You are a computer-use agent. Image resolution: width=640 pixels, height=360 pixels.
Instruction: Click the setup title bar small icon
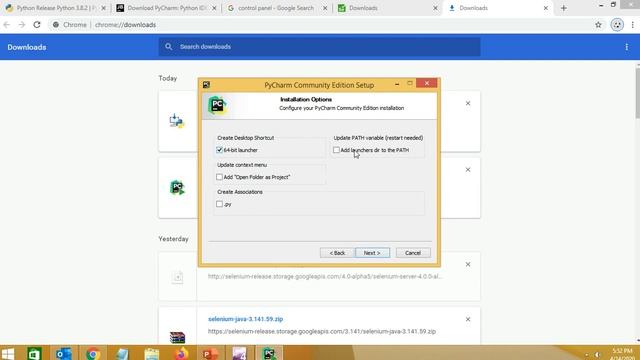[x=207, y=84]
